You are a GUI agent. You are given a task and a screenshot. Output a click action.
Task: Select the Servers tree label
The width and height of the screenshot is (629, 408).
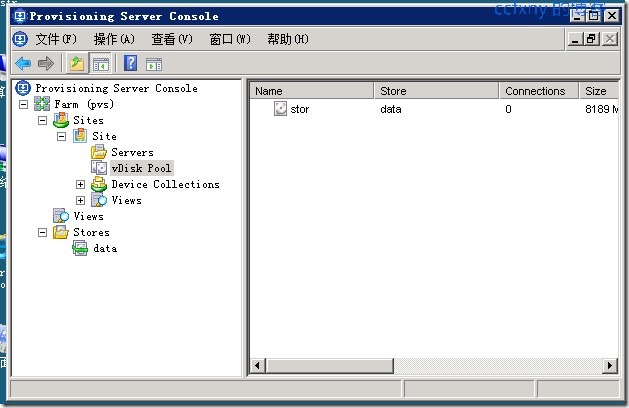pyautogui.click(x=132, y=152)
